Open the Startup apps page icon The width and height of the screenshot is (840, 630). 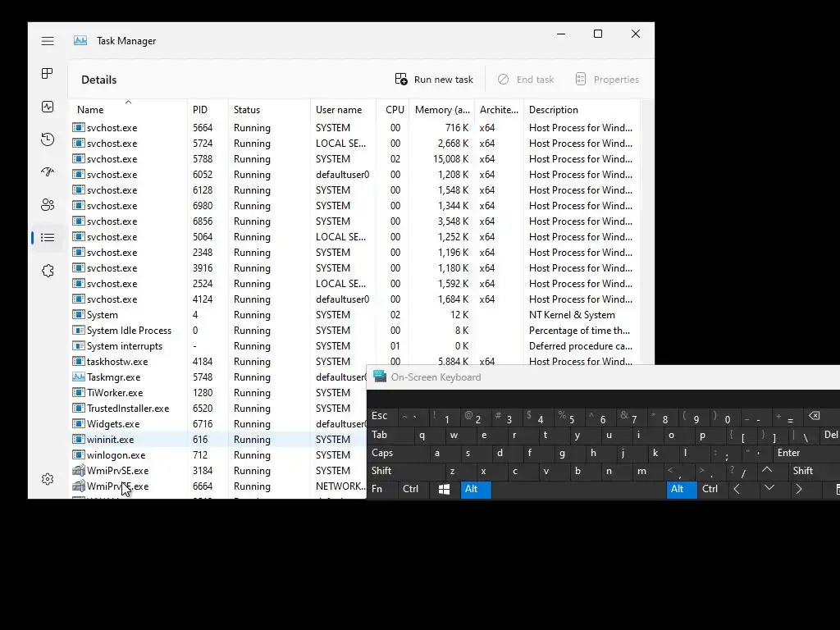[x=48, y=172]
